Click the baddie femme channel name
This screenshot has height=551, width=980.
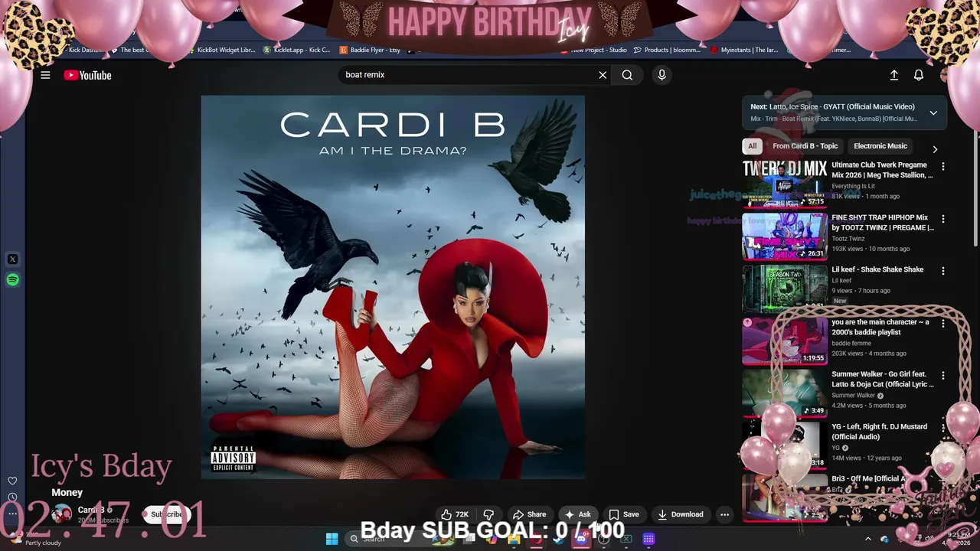coord(851,344)
